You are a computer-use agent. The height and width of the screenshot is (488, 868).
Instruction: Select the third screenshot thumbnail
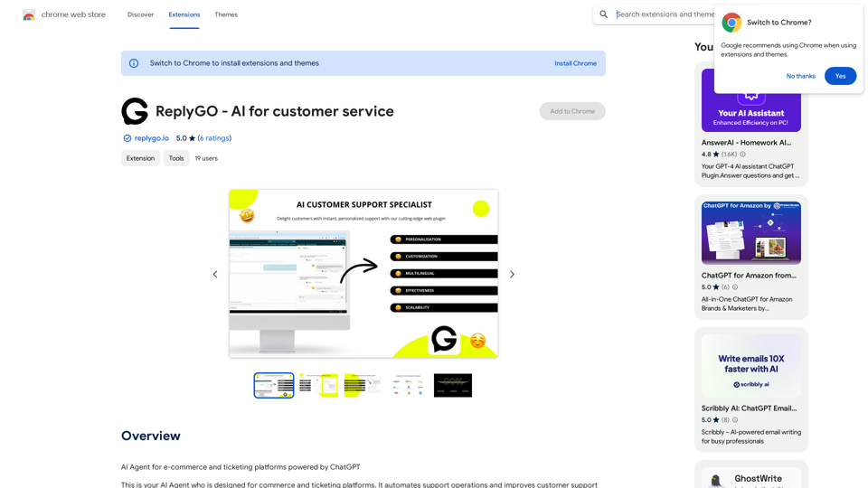point(363,386)
